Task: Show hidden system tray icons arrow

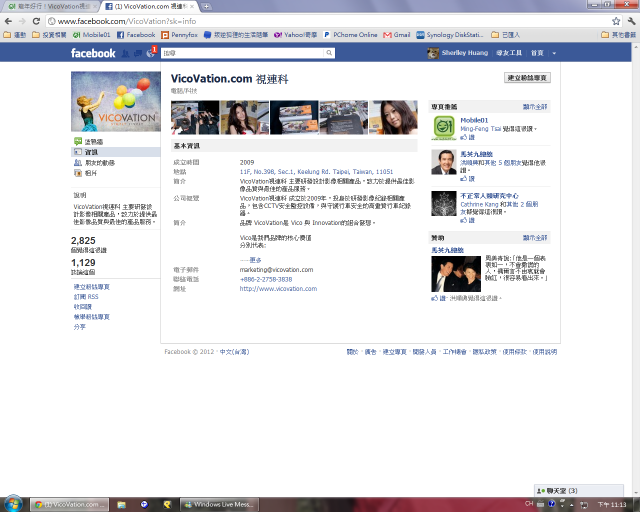Action: coord(571,505)
